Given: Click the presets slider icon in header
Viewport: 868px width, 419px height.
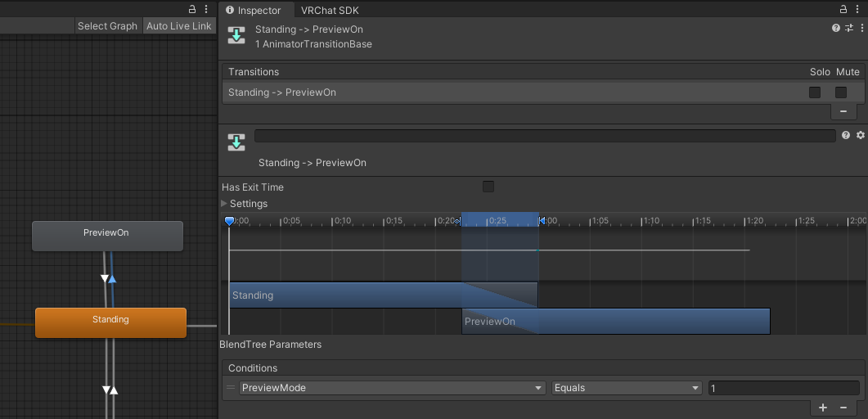Looking at the screenshot, I should pyautogui.click(x=849, y=28).
